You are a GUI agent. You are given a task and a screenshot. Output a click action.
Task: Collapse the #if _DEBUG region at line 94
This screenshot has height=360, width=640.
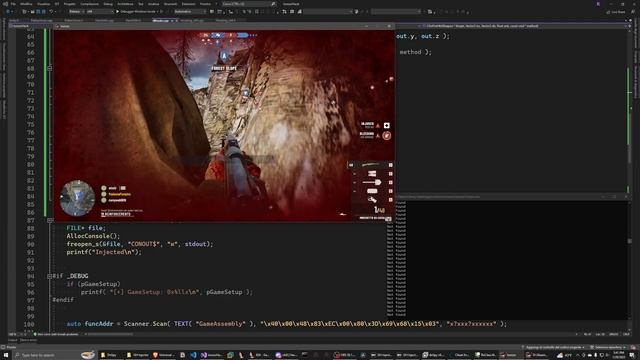point(50,276)
